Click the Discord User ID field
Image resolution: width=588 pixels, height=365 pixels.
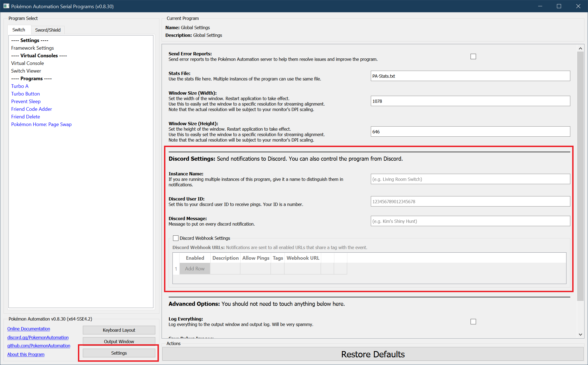[470, 202]
